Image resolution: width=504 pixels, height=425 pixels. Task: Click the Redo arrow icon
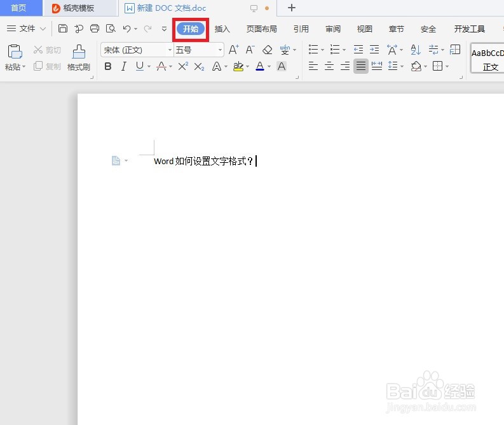tap(147, 29)
